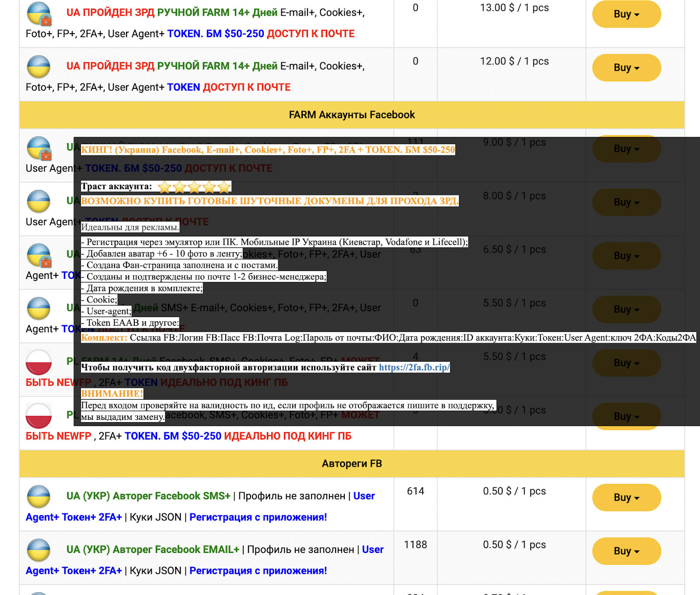Click Ukraine flag icon in the 8.00 $ row

click(x=38, y=201)
